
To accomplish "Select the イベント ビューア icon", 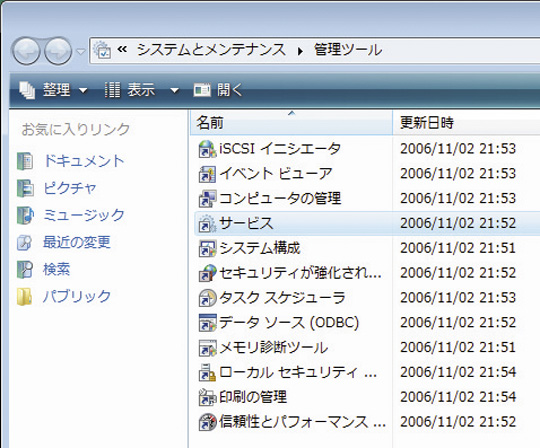I will click(207, 174).
